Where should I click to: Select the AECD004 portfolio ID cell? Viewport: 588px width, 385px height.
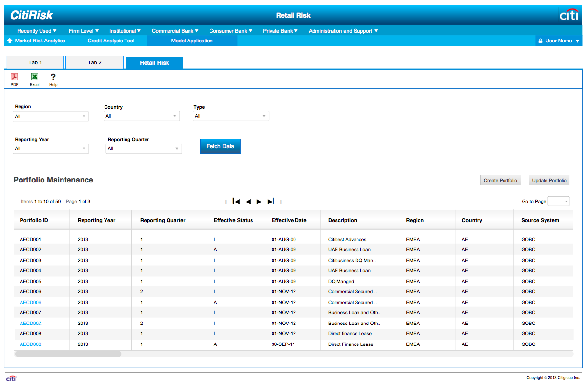[x=30, y=271]
